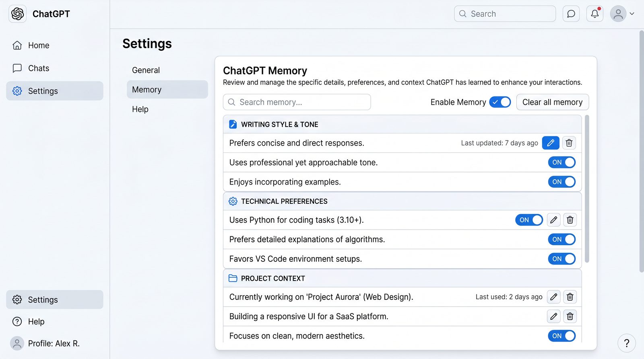
Task: Click the user avatar in the top bar
Action: coord(618,14)
